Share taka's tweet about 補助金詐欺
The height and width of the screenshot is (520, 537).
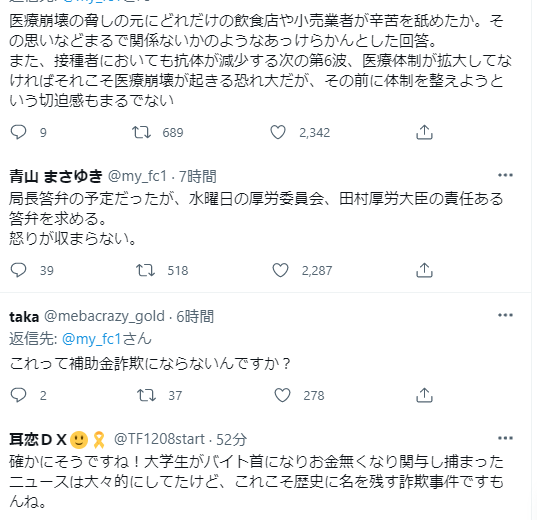[424, 395]
